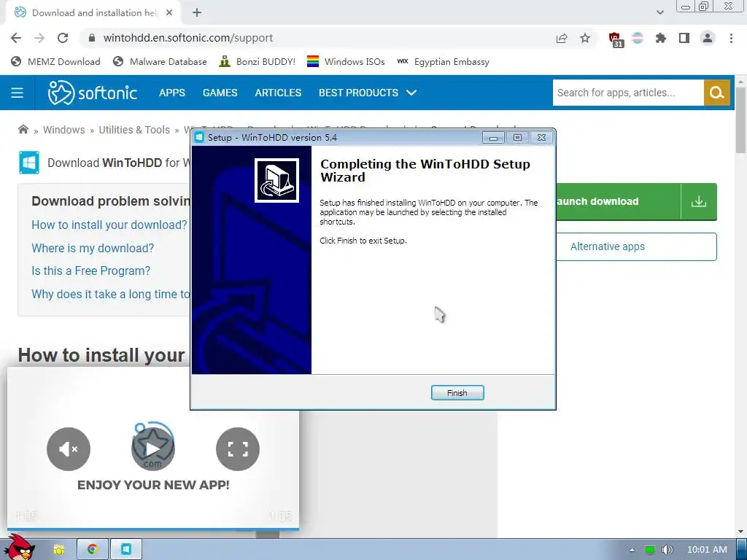Open the red shield extension with badge 31

point(616,39)
